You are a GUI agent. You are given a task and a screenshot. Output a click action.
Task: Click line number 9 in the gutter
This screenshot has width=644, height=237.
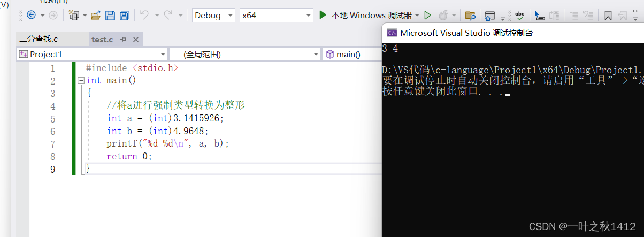click(x=52, y=169)
